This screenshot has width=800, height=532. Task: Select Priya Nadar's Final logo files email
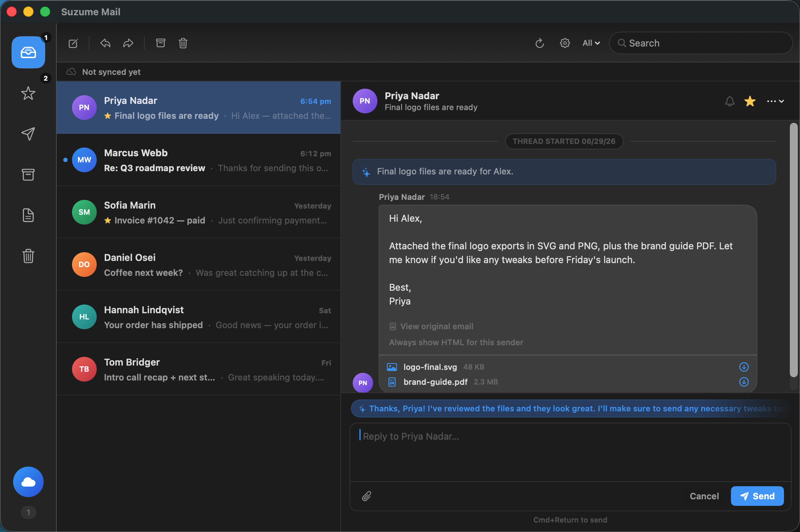tap(199, 108)
